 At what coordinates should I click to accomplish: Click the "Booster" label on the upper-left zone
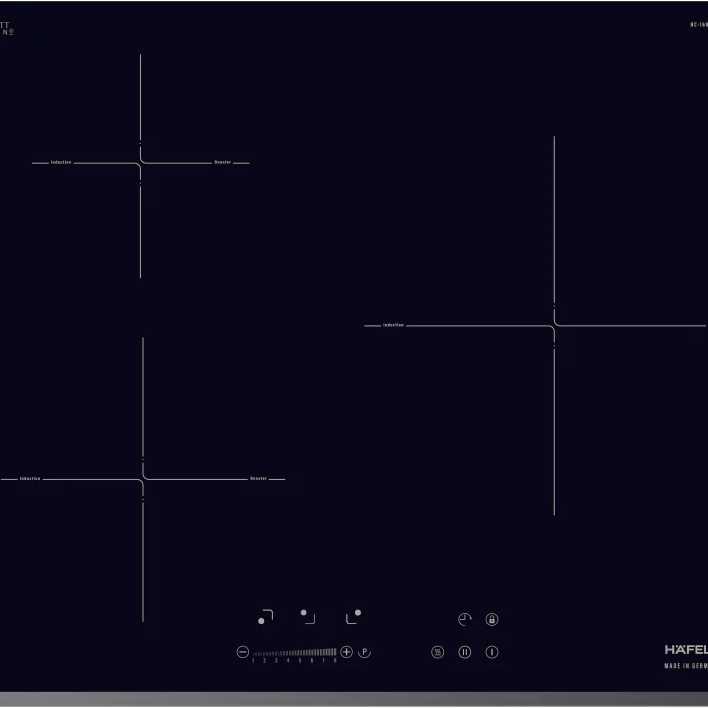(223, 162)
